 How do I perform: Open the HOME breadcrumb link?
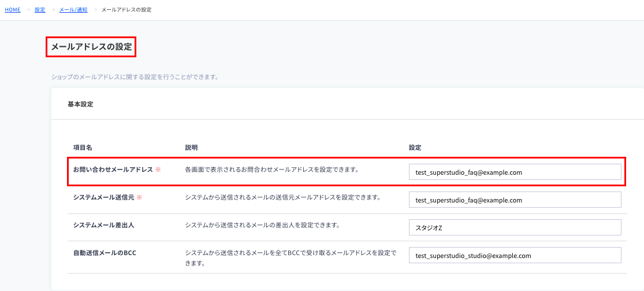click(x=13, y=9)
